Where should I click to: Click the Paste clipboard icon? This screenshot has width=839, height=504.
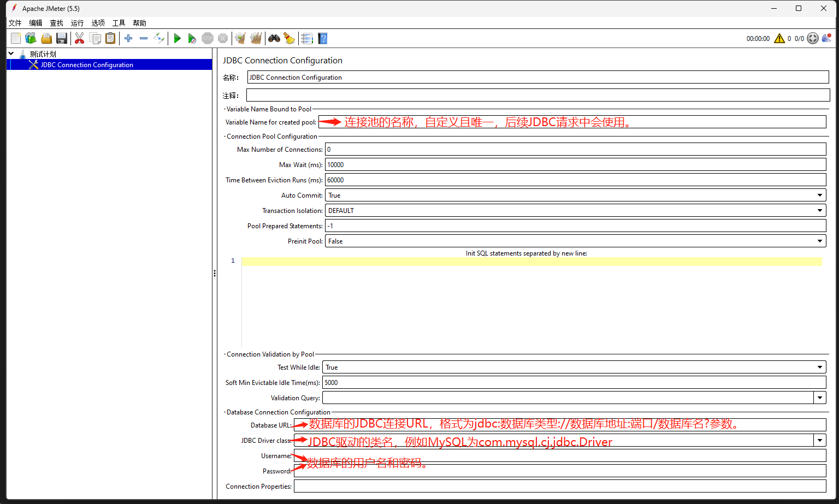110,38
